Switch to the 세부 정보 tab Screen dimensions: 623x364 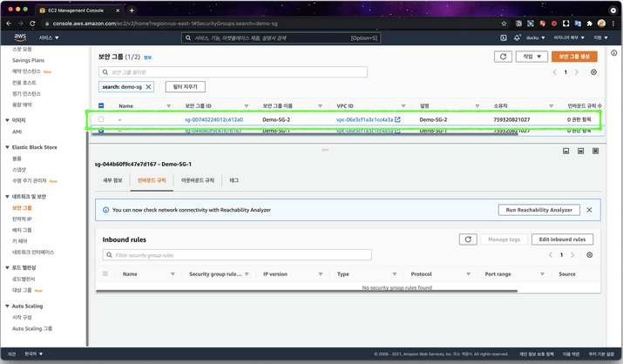coord(112,180)
